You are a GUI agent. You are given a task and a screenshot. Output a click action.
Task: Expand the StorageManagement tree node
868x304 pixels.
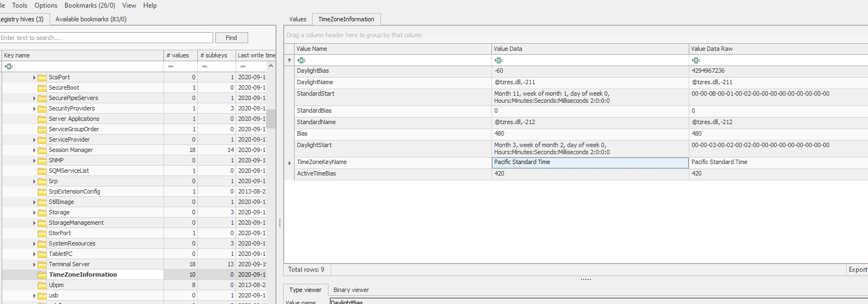click(34, 223)
